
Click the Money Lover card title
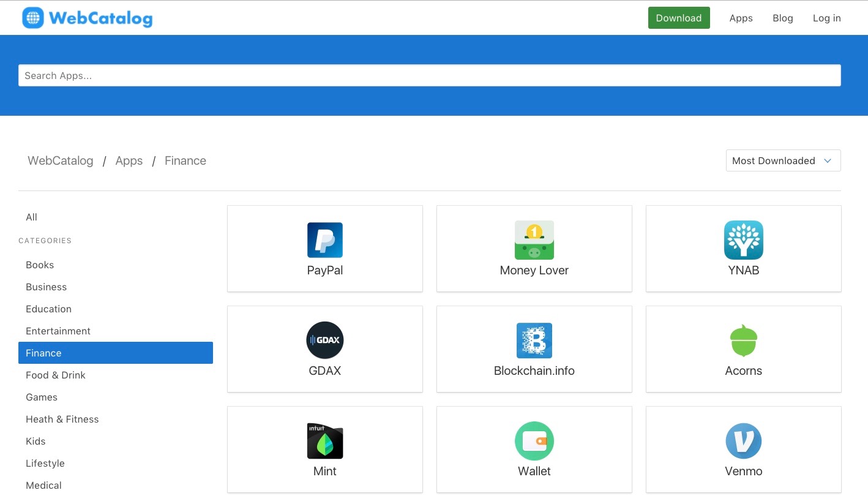[x=534, y=270]
